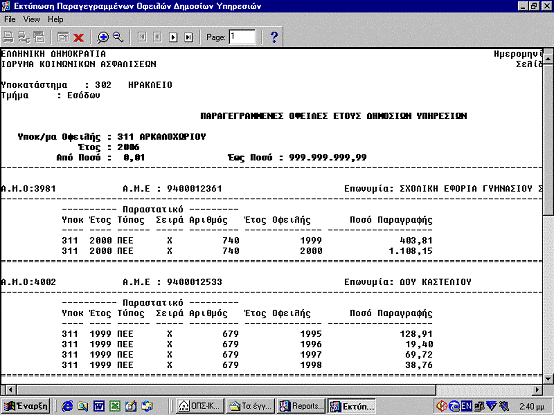Switch to the Reports taskbar button
The image size is (554, 415).
[x=302, y=406]
